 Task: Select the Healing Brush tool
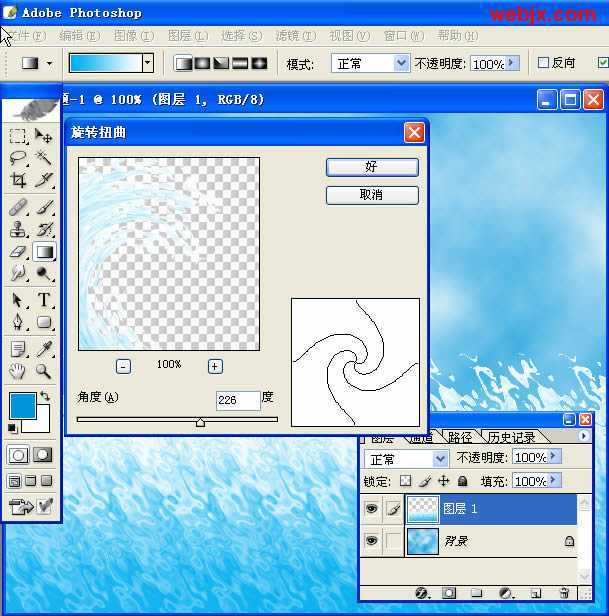[x=18, y=207]
